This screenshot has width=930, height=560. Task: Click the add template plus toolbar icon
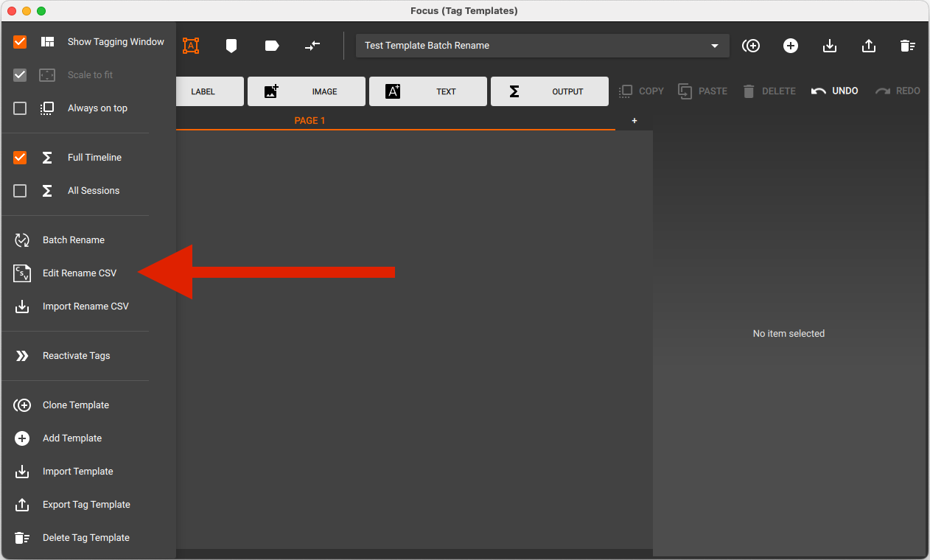(791, 46)
